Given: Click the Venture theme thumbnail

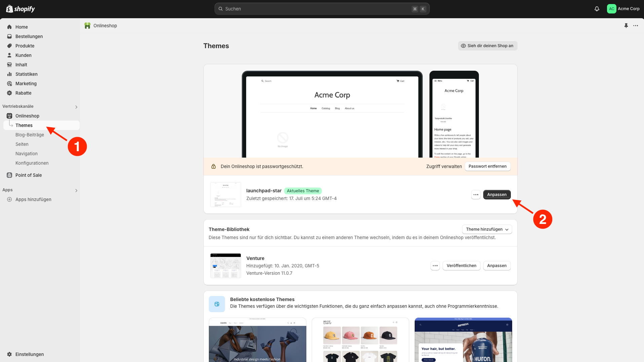Looking at the screenshot, I should 225,266.
